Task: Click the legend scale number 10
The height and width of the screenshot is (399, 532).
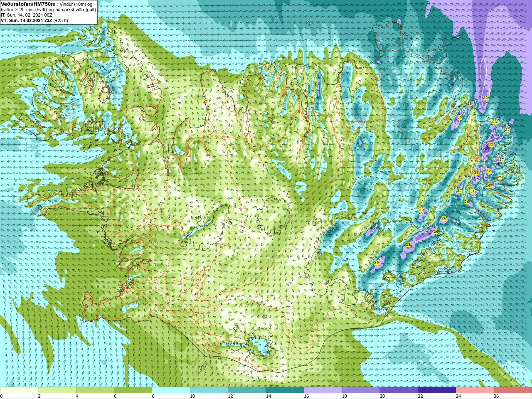Action: [192, 396]
